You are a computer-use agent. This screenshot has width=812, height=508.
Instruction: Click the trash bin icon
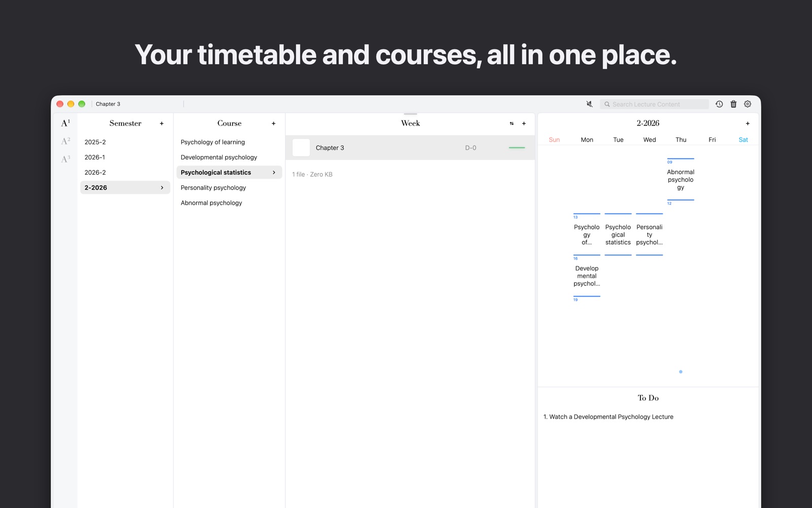pyautogui.click(x=733, y=104)
